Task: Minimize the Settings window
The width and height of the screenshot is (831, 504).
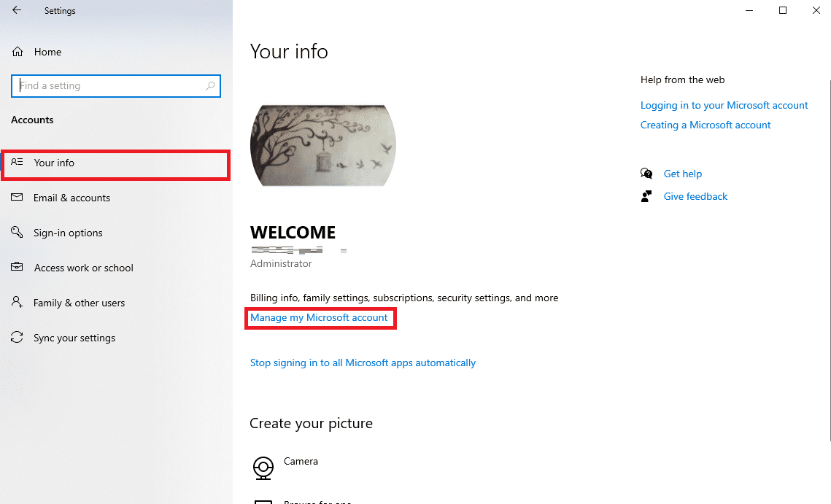Action: [749, 11]
